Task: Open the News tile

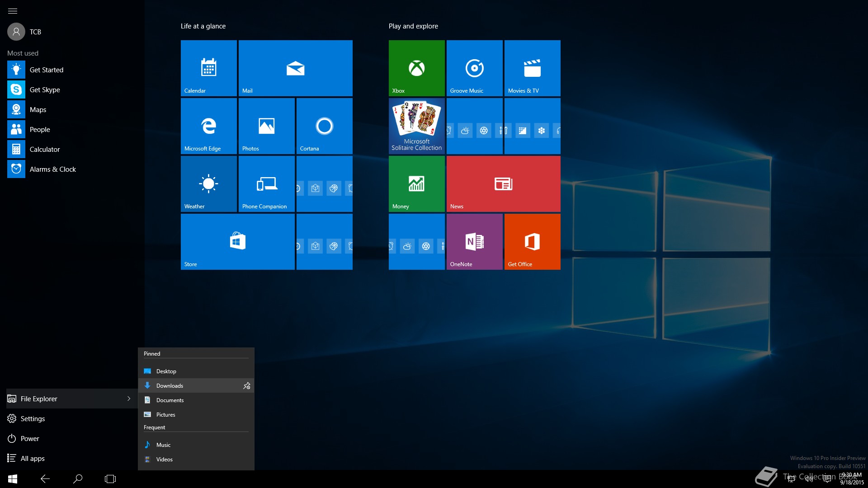Action: [504, 184]
